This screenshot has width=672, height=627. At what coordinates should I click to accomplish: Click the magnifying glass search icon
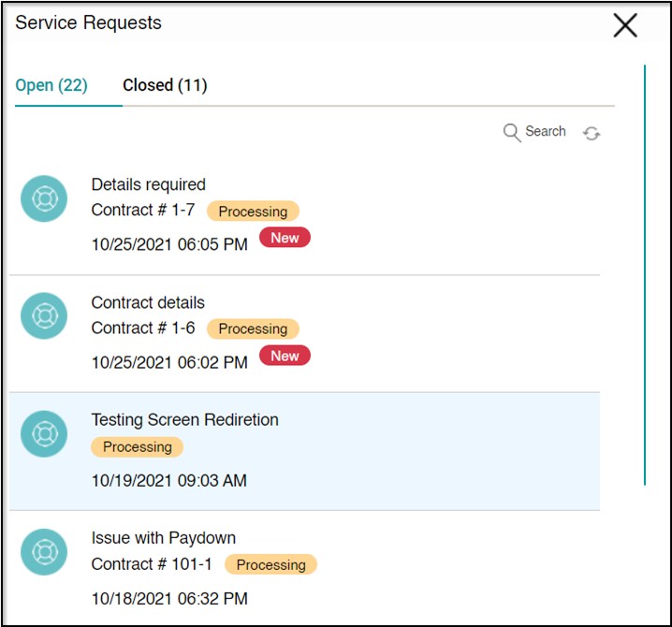512,133
